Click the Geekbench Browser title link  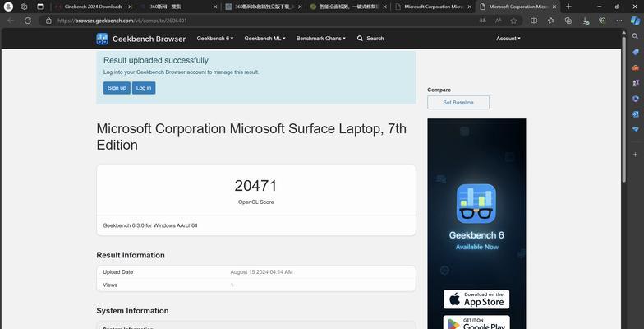149,39
